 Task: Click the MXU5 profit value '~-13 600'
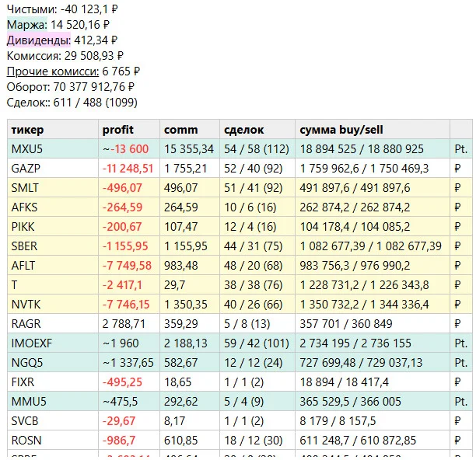tap(125, 149)
